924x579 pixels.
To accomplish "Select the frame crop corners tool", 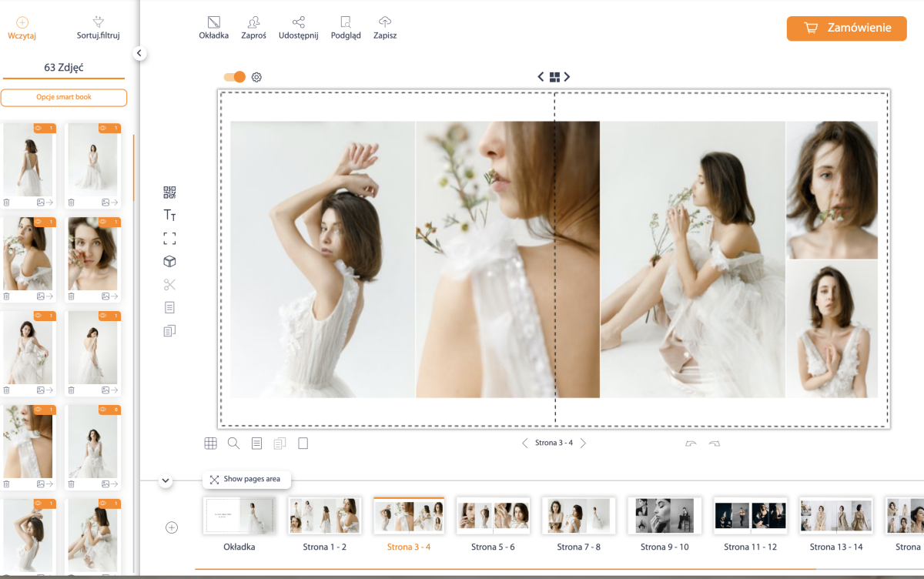I will tap(169, 239).
